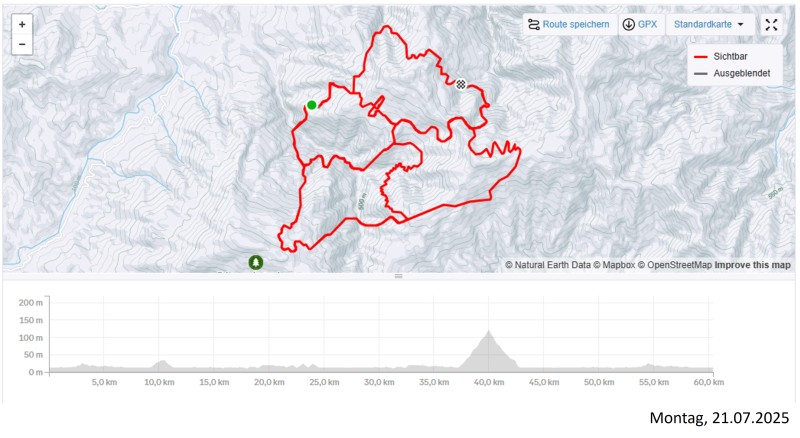Click the green route start marker

(312, 105)
